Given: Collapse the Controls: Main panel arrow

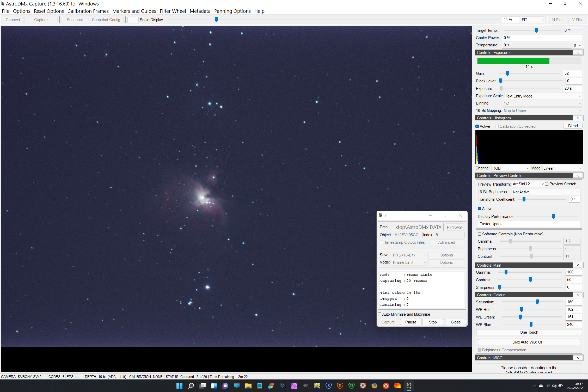Looking at the screenshot, I should tap(578, 265).
